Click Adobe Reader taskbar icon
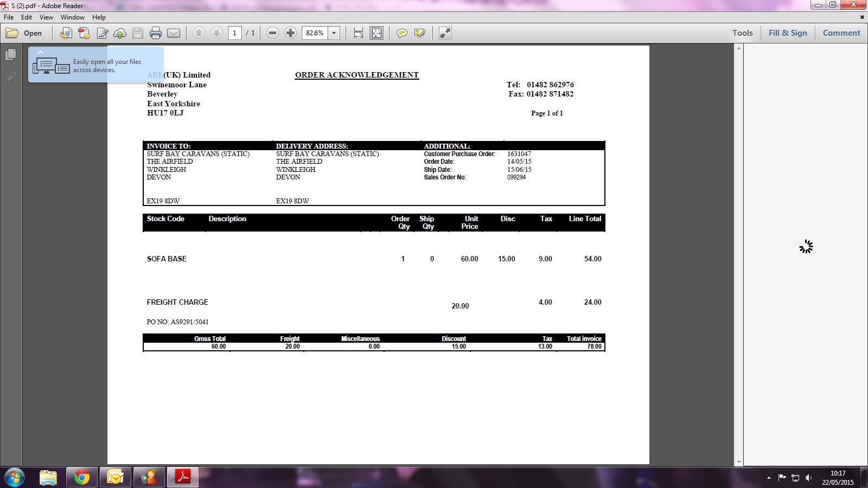 click(x=183, y=477)
